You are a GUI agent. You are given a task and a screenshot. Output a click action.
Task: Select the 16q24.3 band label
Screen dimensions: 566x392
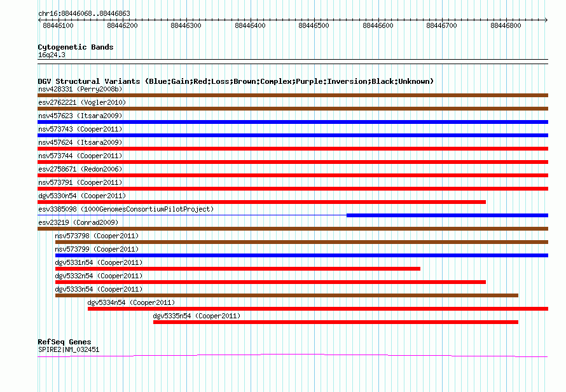52,55
